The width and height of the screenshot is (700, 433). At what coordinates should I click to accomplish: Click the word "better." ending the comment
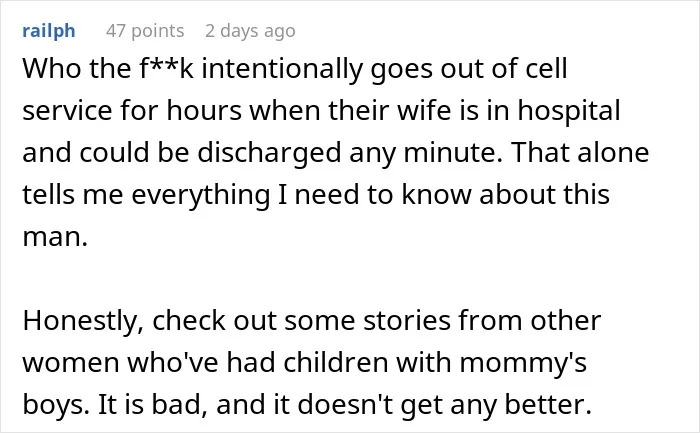coord(549,404)
